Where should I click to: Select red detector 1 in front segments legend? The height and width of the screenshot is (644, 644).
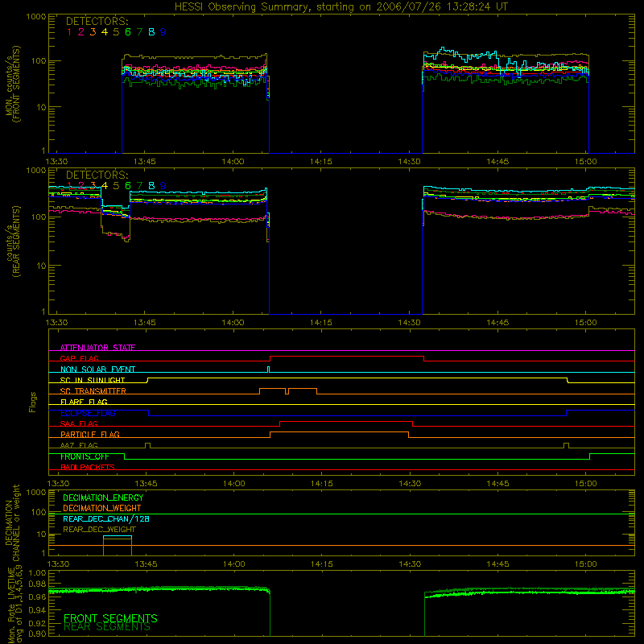69,32
